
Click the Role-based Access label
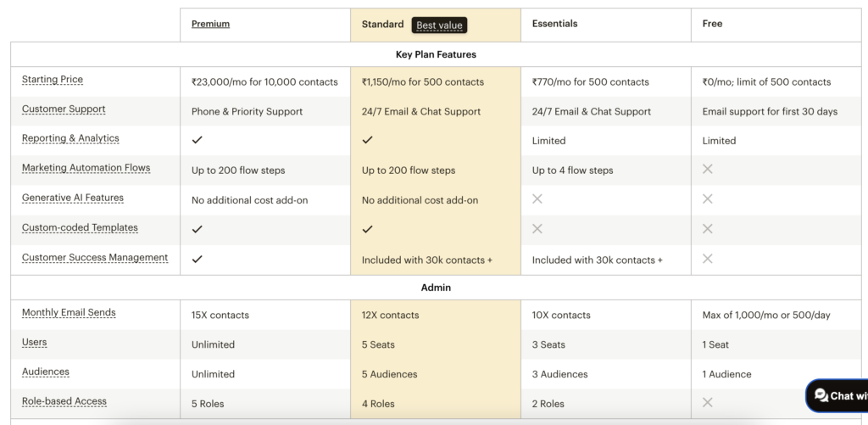[x=64, y=402]
